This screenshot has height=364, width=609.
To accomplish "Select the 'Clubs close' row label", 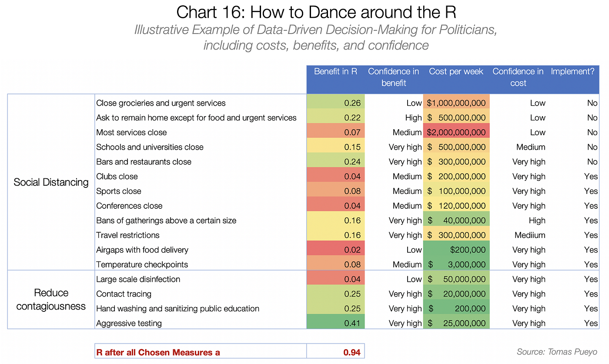I will pyautogui.click(x=117, y=177).
